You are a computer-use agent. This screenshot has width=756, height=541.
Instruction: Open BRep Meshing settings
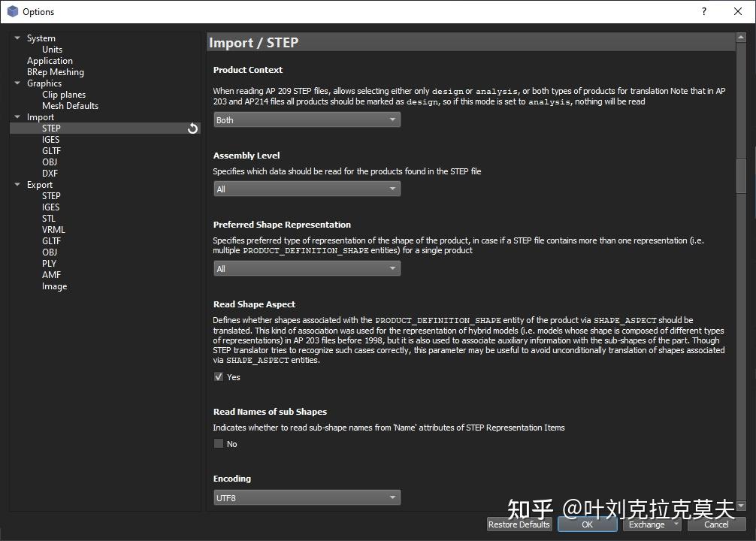55,71
